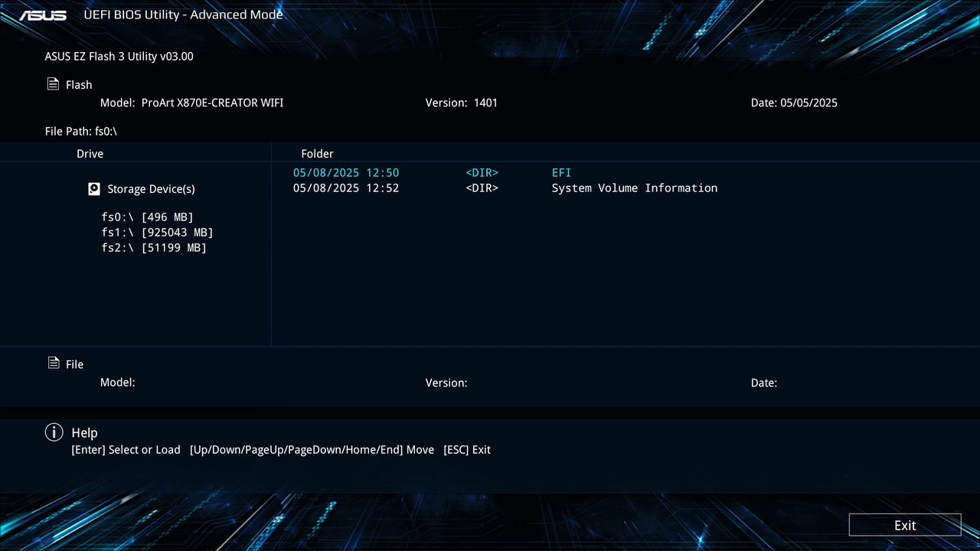Image resolution: width=980 pixels, height=551 pixels.
Task: Click the File section label
Action: point(74,364)
